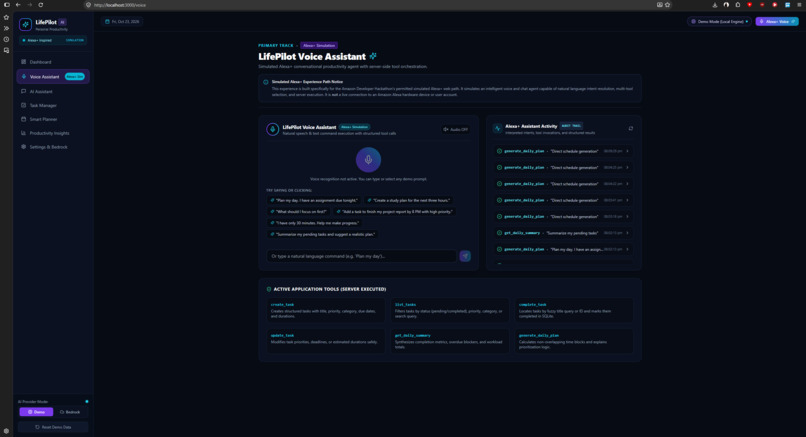Click the "Alexa+ Simulation" tag beside PRIMARY TRACK

point(319,45)
